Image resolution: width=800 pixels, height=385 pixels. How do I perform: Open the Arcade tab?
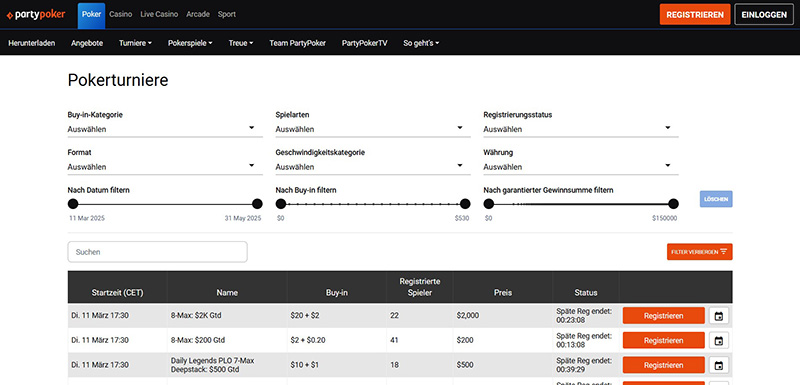tap(198, 15)
